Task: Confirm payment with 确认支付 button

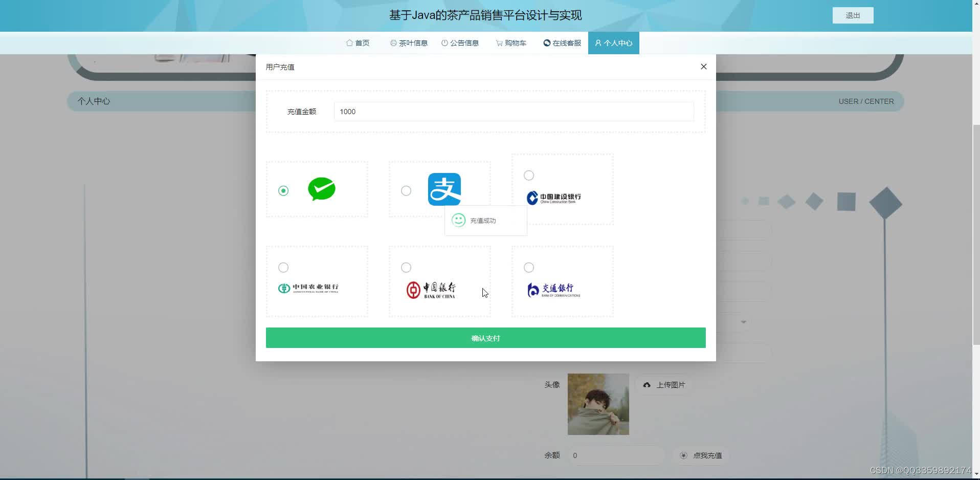Action: pos(485,338)
